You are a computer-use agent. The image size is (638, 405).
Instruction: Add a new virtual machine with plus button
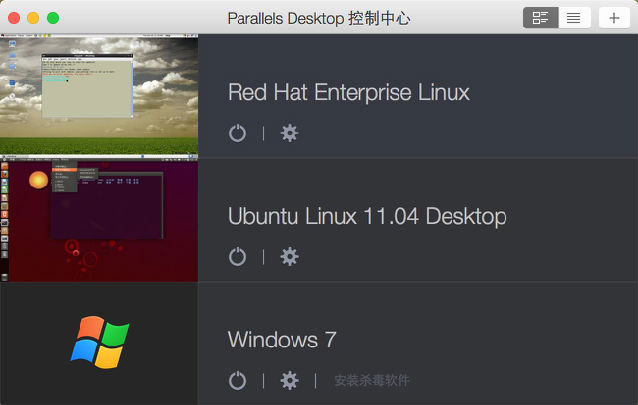[614, 18]
